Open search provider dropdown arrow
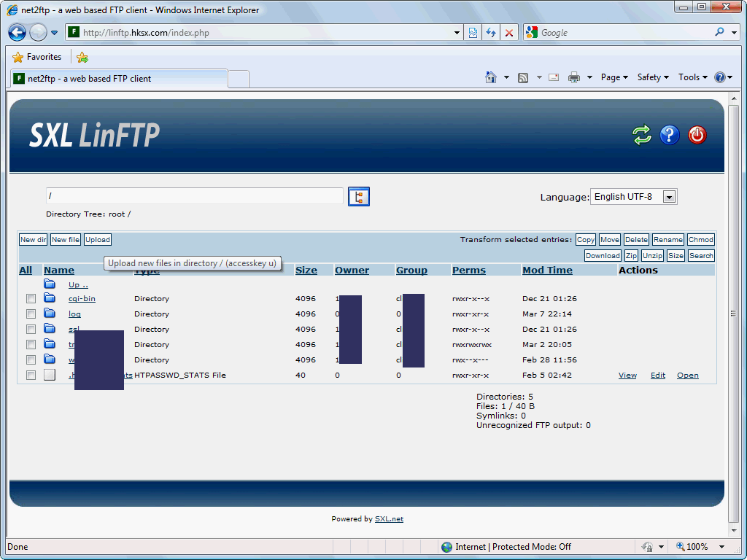 (734, 32)
